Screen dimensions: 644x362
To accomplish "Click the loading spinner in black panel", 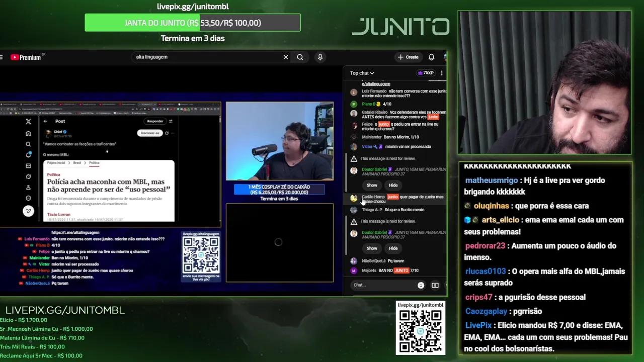I will 278,242.
